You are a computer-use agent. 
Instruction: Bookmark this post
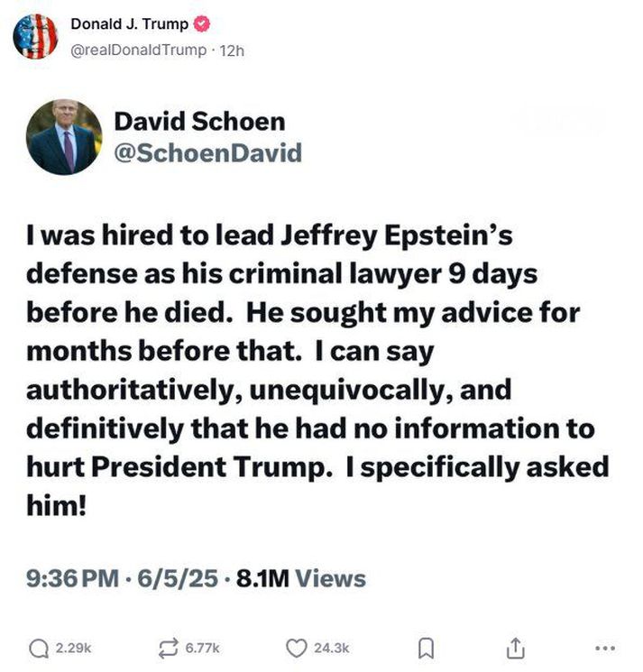[426, 649]
